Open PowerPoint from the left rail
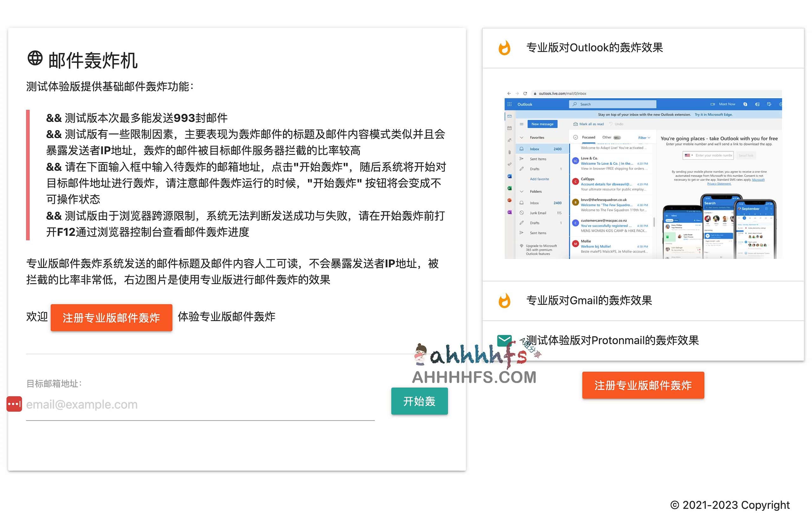Viewport: 812px width, 531px height. [x=510, y=200]
